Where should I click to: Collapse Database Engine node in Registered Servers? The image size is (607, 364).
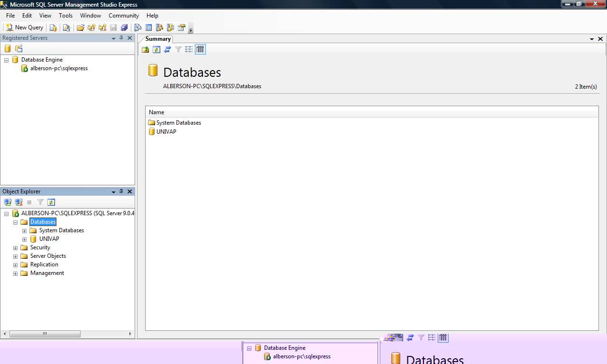click(x=7, y=60)
